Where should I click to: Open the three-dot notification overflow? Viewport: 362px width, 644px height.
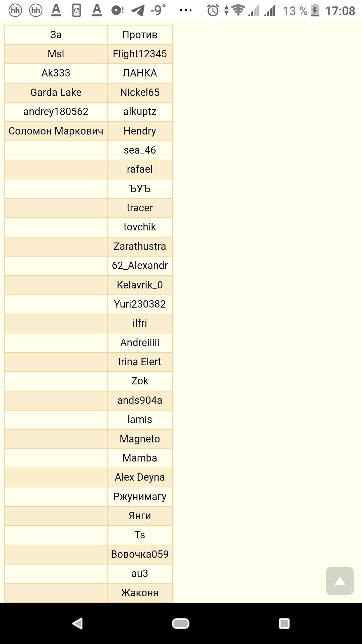[x=186, y=10]
